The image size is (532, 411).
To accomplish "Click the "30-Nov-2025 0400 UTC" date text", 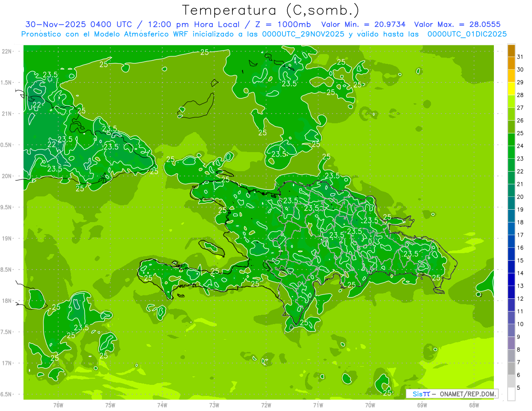I will (x=79, y=24).
